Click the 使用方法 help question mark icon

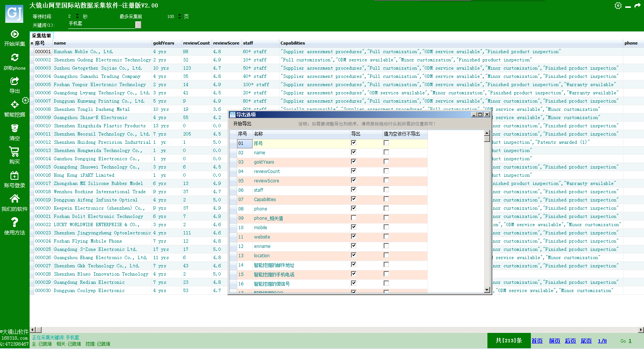point(15,222)
